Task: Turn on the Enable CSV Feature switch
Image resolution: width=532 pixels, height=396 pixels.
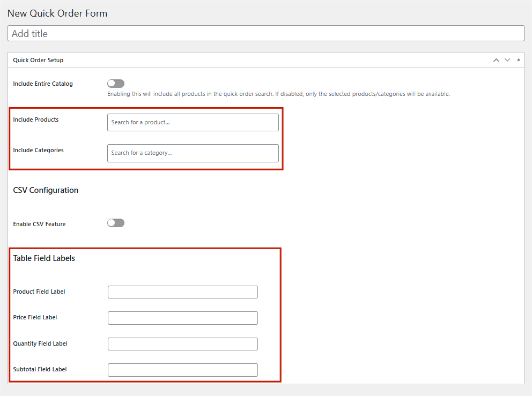Action: point(115,222)
